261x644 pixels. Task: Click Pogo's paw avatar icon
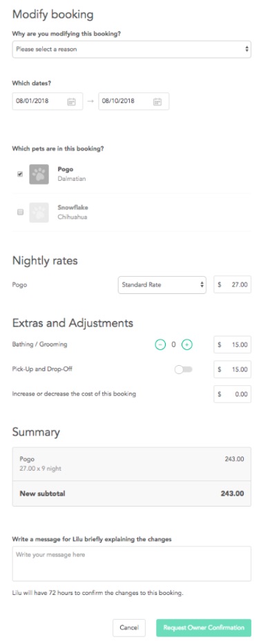point(39,174)
